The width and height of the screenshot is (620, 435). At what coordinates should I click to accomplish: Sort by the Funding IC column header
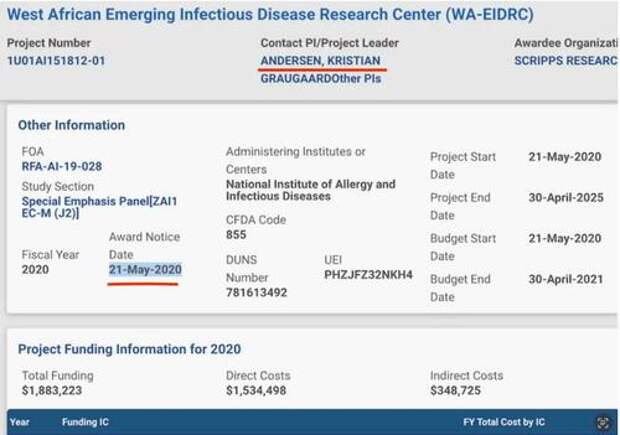85,423
